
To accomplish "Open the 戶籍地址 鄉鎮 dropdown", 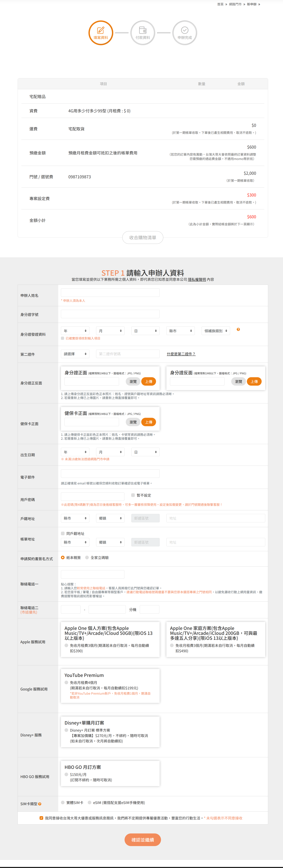I will tap(110, 518).
